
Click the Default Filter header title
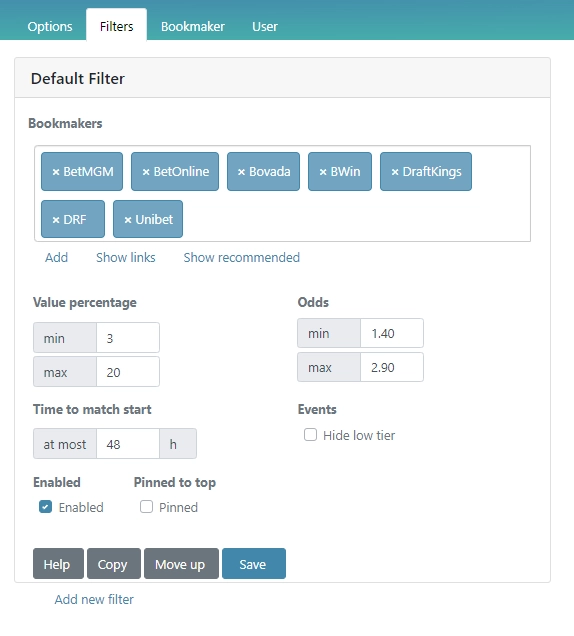[78, 79]
